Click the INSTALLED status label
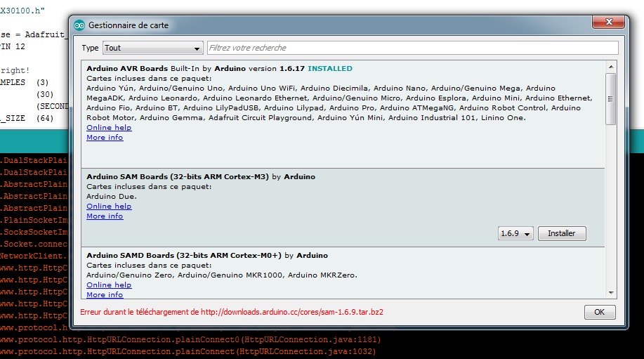Image resolution: width=644 pixels, height=359 pixels. [330, 69]
